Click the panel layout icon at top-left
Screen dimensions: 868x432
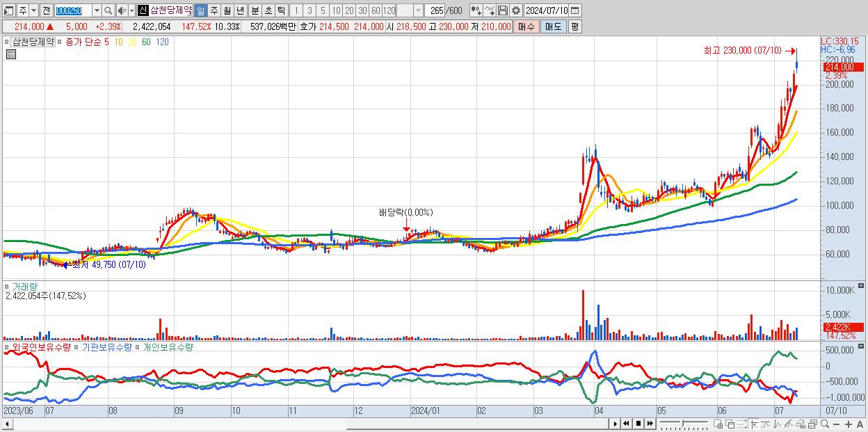click(x=8, y=10)
